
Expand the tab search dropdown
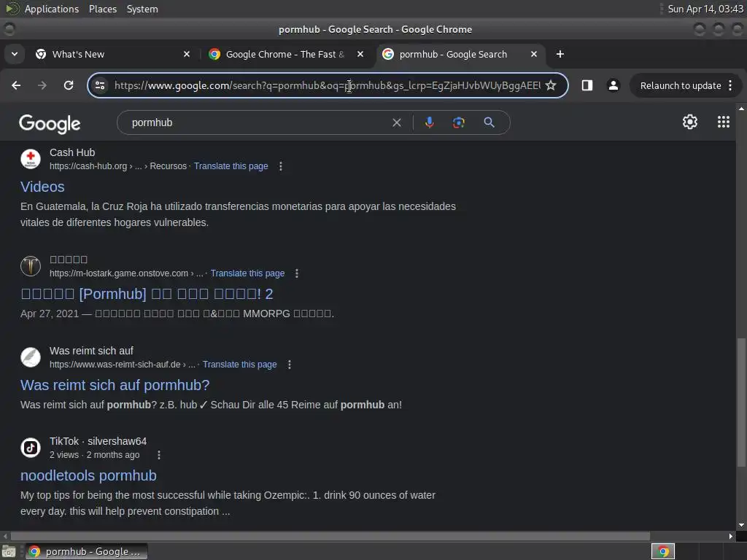click(15, 54)
